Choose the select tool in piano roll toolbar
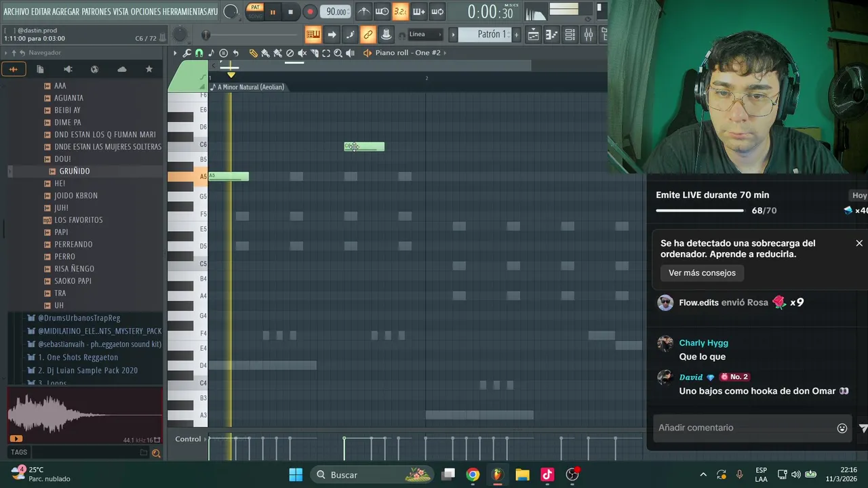Viewport: 868px width, 488px height. click(326, 53)
